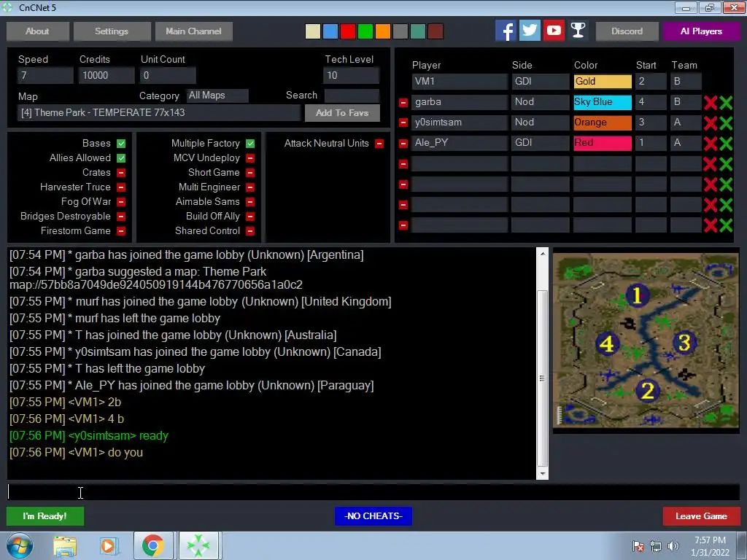This screenshot has height=560, width=747.
Task: Open the Unit Count dropdown
Action: tap(168, 75)
